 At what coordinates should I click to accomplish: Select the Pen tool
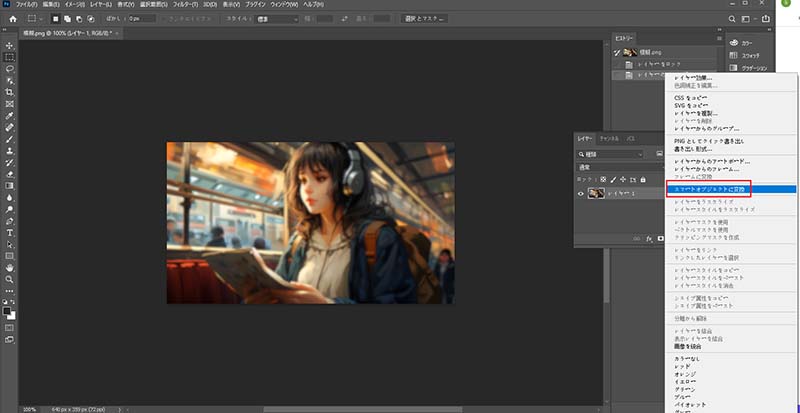click(x=9, y=221)
